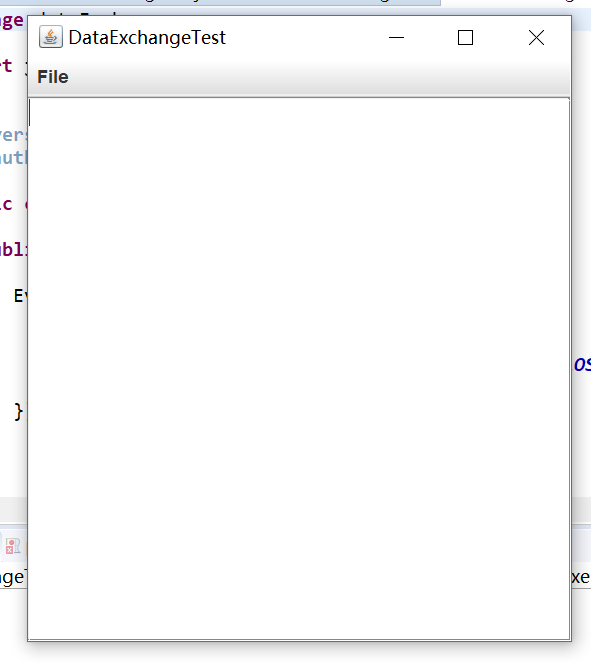
Task: Minimize the DataExchangeTest window
Action: tap(396, 38)
